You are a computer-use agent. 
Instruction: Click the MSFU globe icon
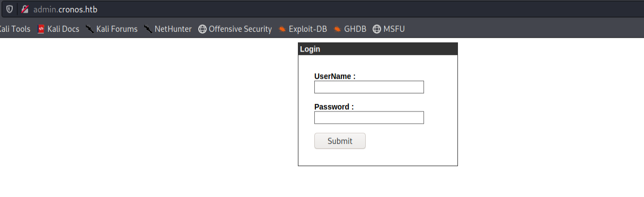click(x=377, y=29)
